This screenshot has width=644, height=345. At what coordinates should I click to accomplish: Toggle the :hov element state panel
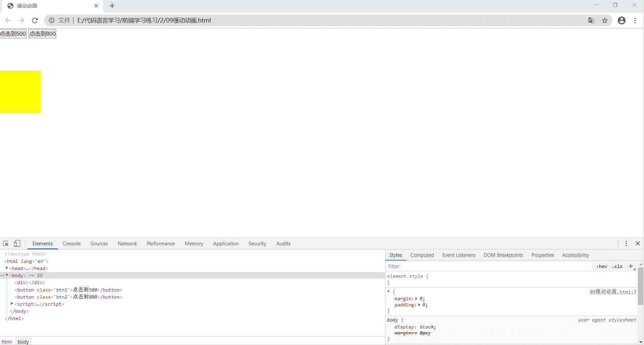click(602, 266)
